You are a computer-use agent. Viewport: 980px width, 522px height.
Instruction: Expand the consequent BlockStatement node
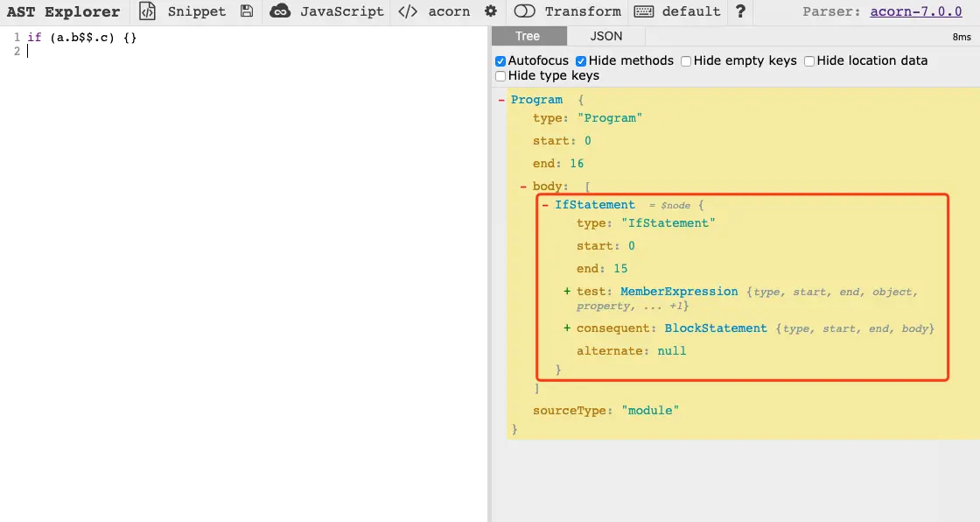point(567,328)
